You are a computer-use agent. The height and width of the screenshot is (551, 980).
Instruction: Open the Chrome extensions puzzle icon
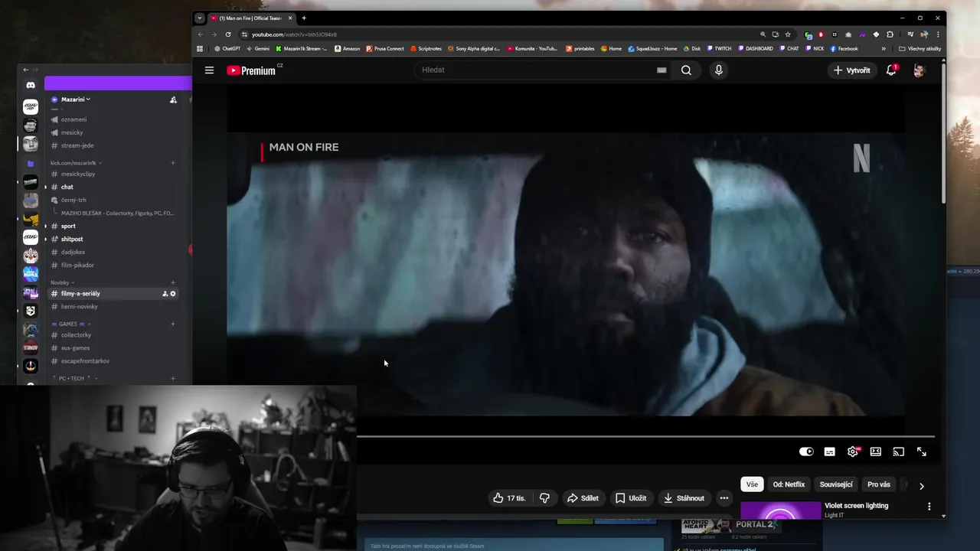890,34
